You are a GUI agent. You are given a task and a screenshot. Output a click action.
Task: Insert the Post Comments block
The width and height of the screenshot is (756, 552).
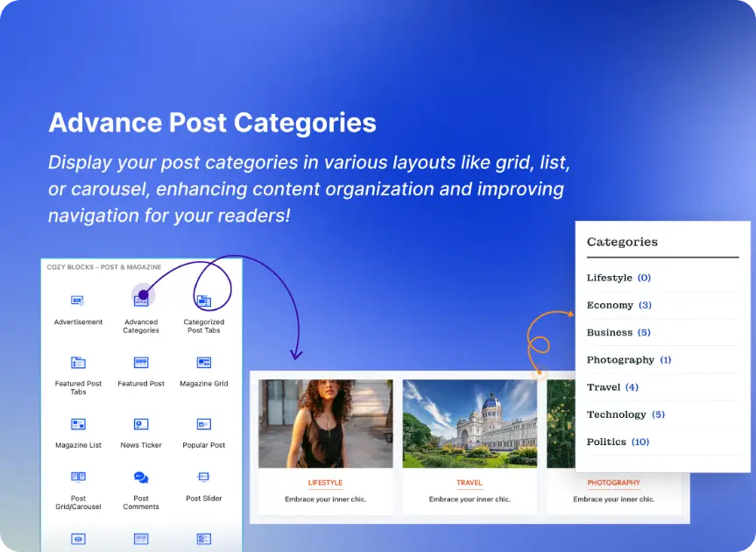click(x=141, y=478)
